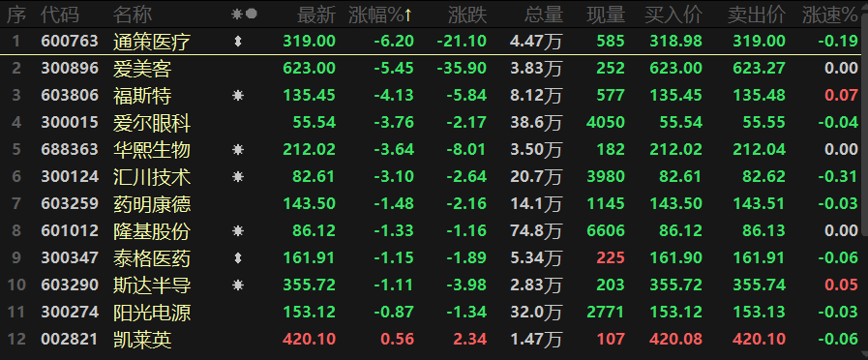
Task: Click the star marker icon beside 隆基股份
Action: tap(238, 230)
